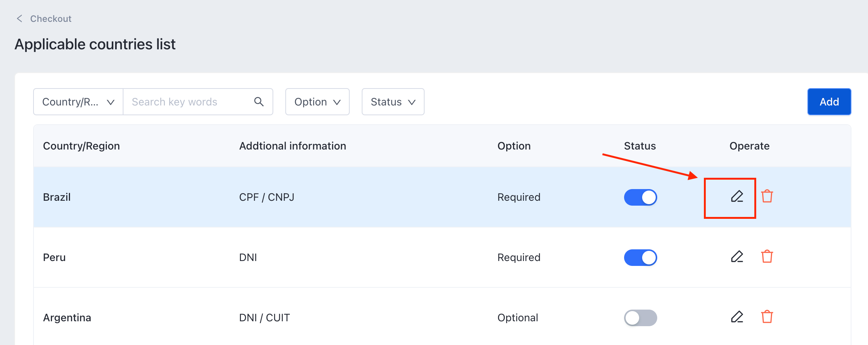Select the Brazil country name cell
Screen dimensions: 868x345
pyautogui.click(x=57, y=197)
